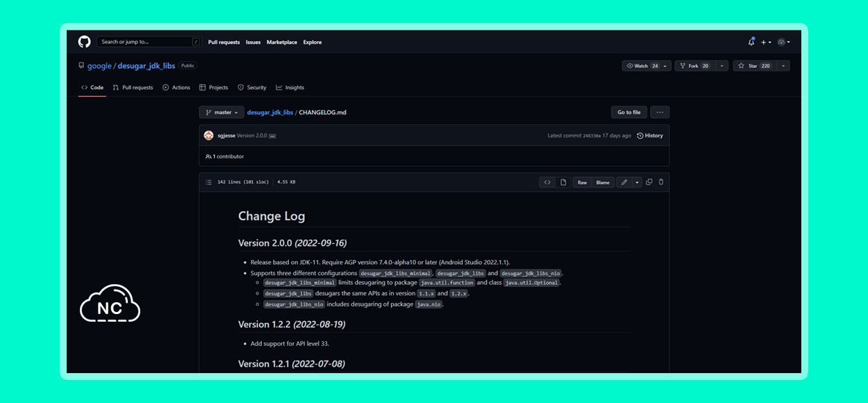
Task: Open the user avatar menu
Action: coord(783,42)
